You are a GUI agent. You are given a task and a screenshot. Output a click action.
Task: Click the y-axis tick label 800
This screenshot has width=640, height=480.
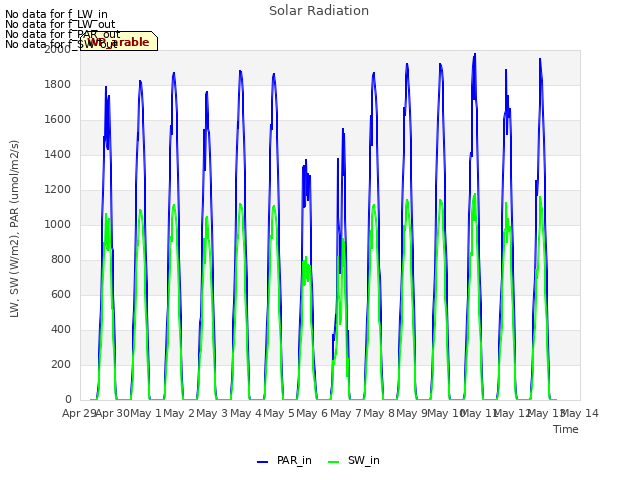[61, 260]
